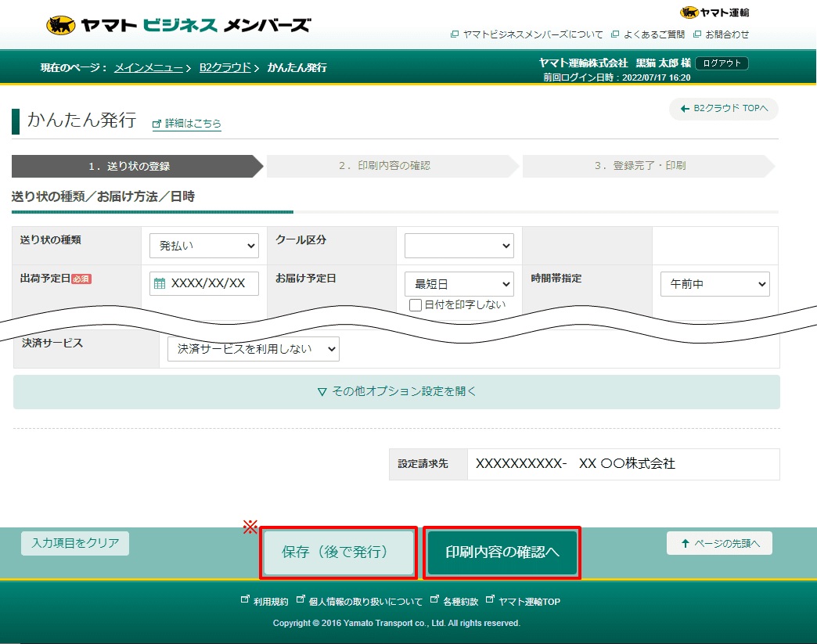Open the 送り状の種類 dropdown showing 発払い

point(204,246)
